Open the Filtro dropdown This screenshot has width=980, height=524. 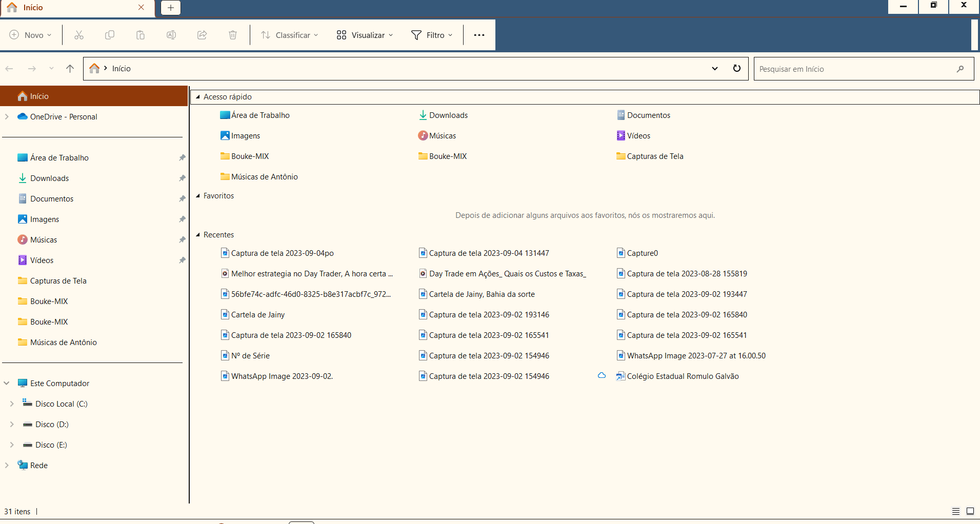tap(432, 35)
